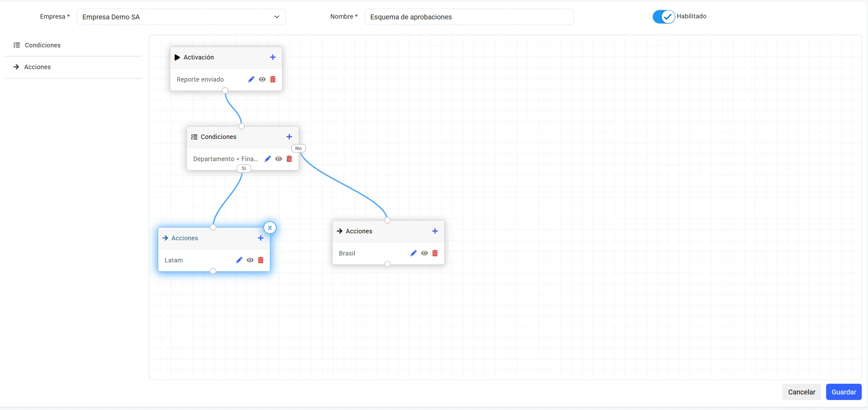Click the Nombre input field

click(x=469, y=17)
